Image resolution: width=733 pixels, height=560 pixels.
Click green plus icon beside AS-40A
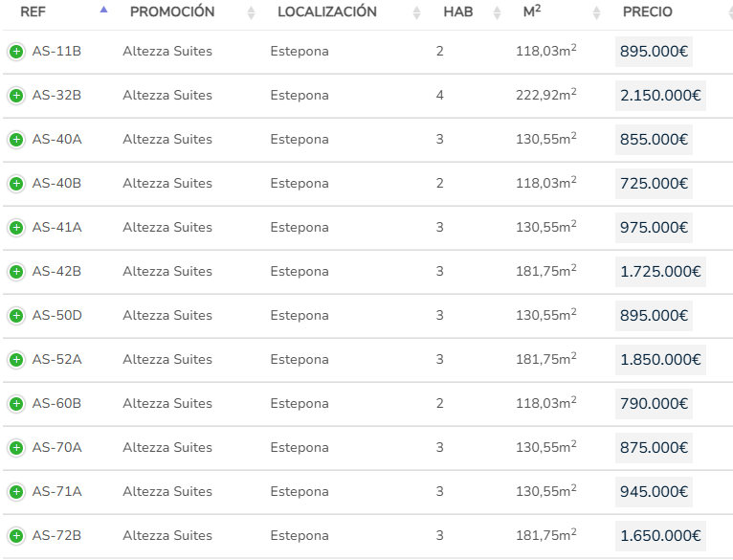pos(16,140)
